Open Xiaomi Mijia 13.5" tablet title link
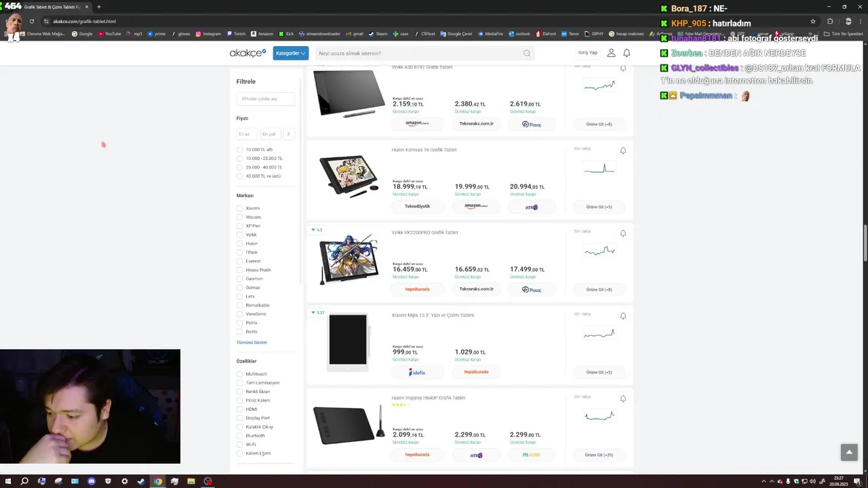The height and width of the screenshot is (488, 868). [x=433, y=315]
